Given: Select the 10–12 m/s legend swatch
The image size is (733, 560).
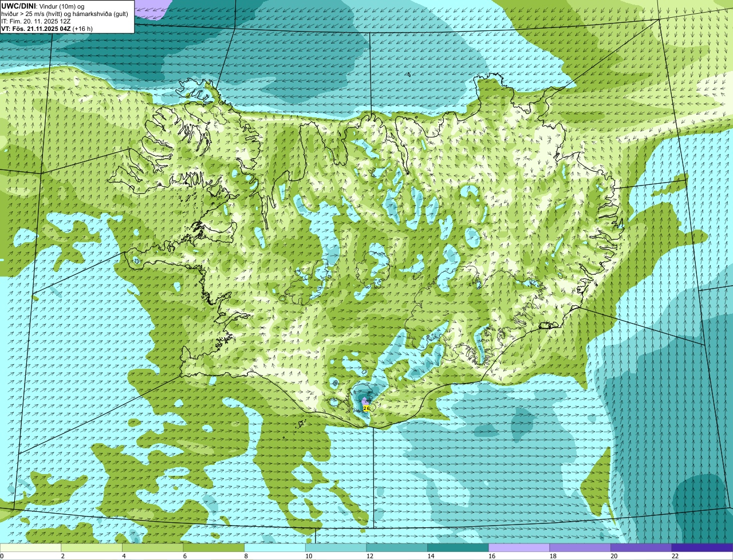Looking at the screenshot, I should pyautogui.click(x=336, y=547).
